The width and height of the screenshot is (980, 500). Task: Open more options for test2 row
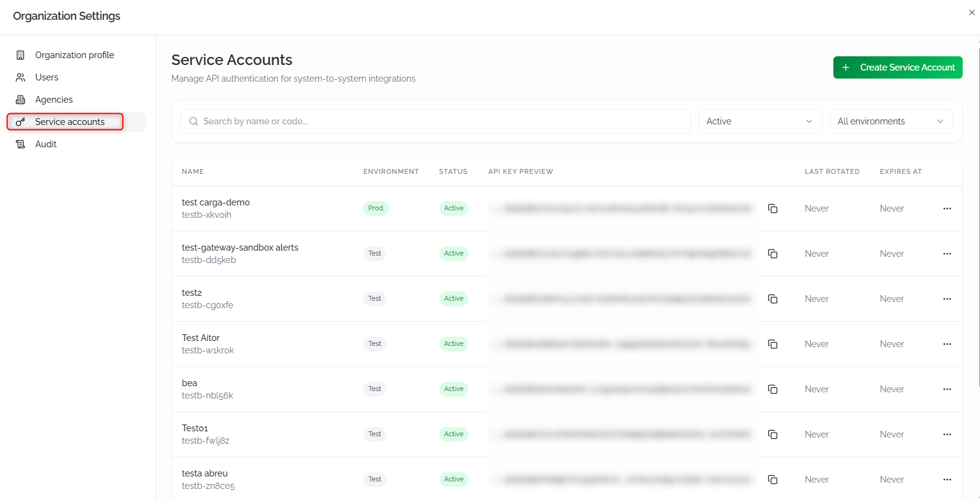point(947,299)
